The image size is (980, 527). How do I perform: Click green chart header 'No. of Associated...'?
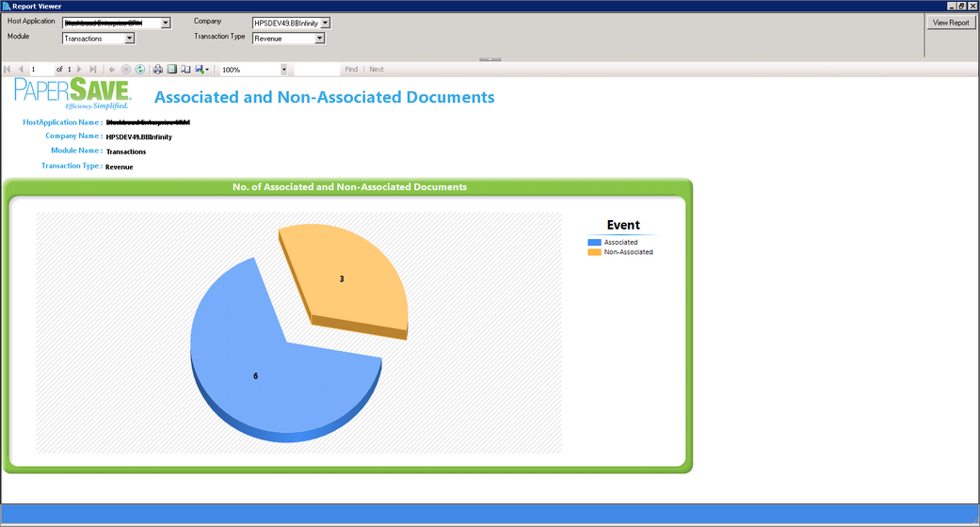pyautogui.click(x=349, y=187)
